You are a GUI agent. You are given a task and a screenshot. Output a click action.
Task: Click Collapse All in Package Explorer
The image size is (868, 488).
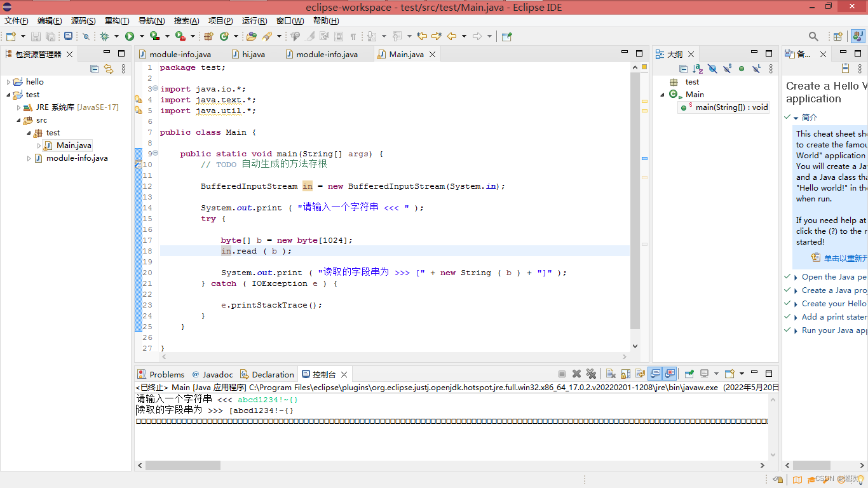(x=94, y=69)
